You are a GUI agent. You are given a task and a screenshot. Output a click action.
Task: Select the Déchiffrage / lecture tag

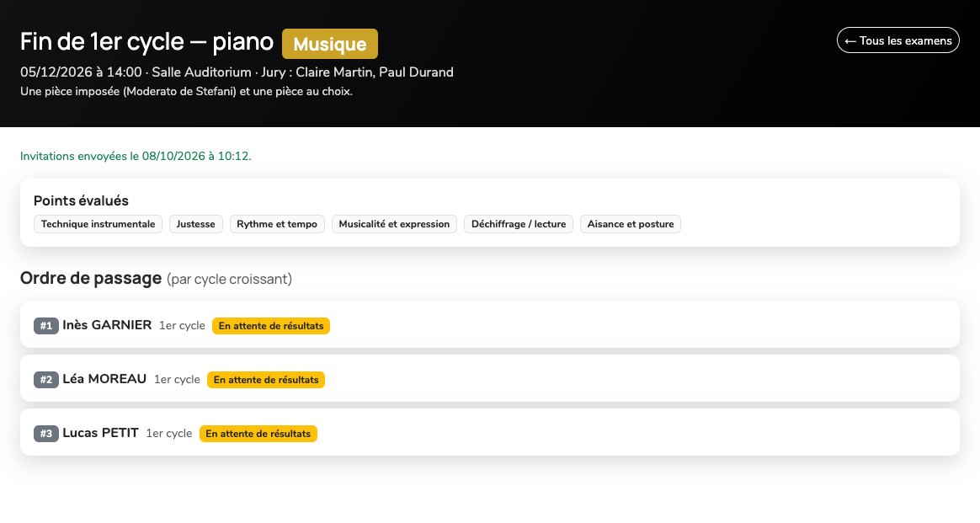click(x=519, y=224)
